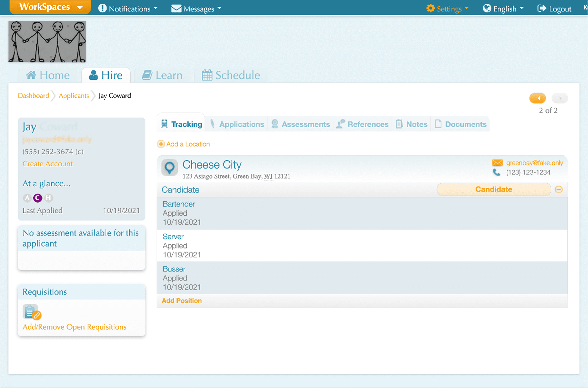Click the company logo stick figures image
Viewport: 588px width, 389px height.
point(47,41)
